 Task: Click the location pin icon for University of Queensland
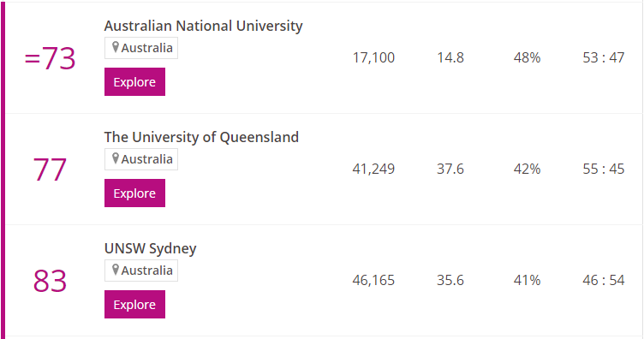click(x=116, y=158)
